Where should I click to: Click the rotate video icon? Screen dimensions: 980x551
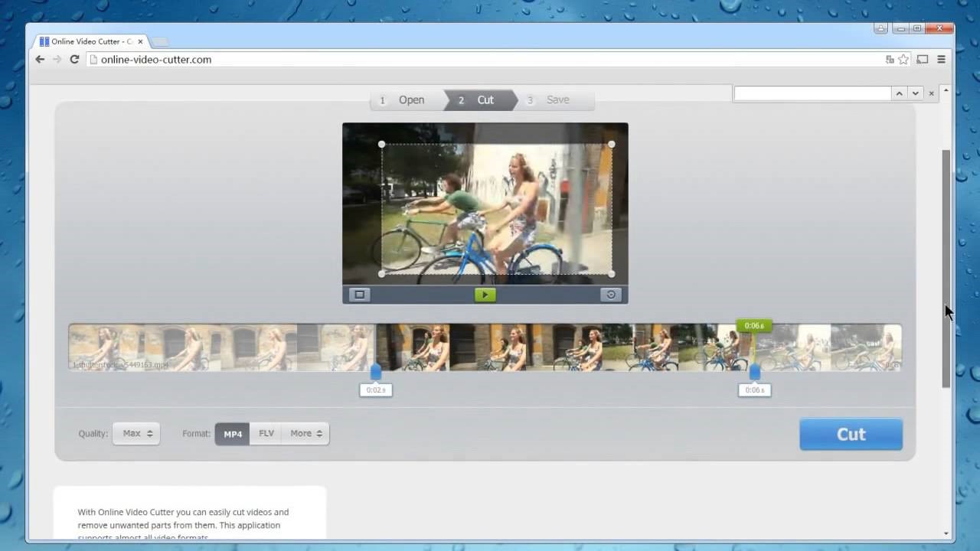pos(610,295)
